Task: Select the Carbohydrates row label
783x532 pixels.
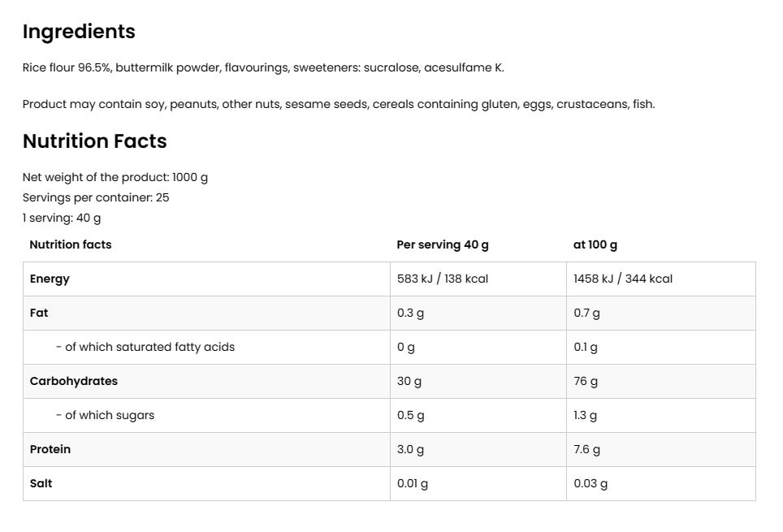Action: click(x=74, y=381)
